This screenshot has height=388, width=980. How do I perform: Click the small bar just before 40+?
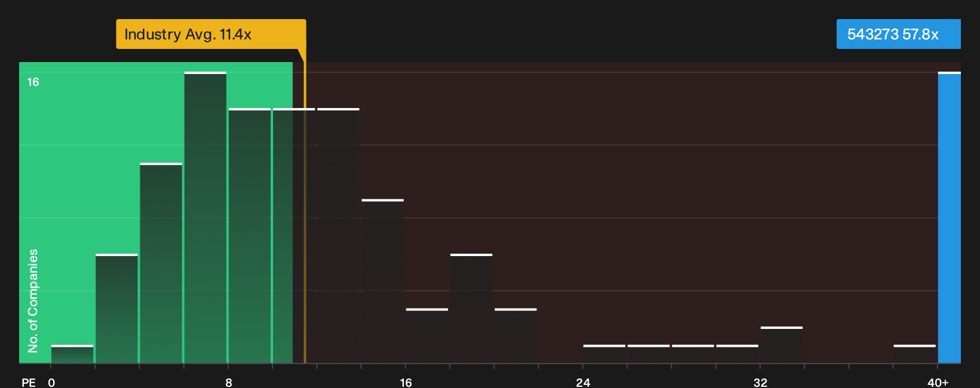click(x=915, y=354)
